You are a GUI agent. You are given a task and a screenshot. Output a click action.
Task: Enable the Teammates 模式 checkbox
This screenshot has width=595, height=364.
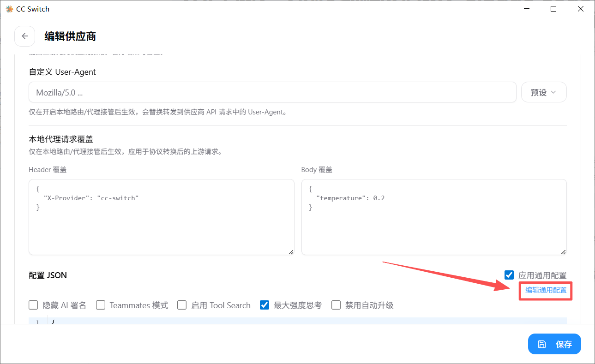(101, 305)
